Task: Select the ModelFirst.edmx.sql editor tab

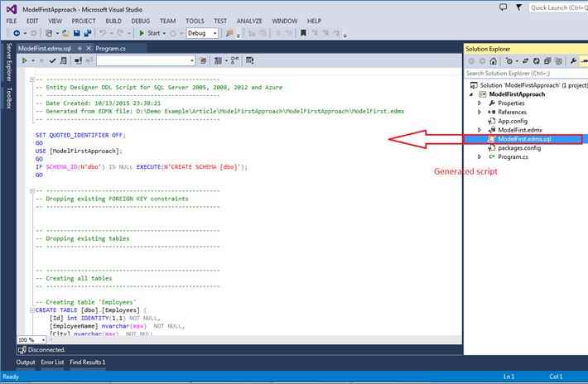Action: coord(45,48)
